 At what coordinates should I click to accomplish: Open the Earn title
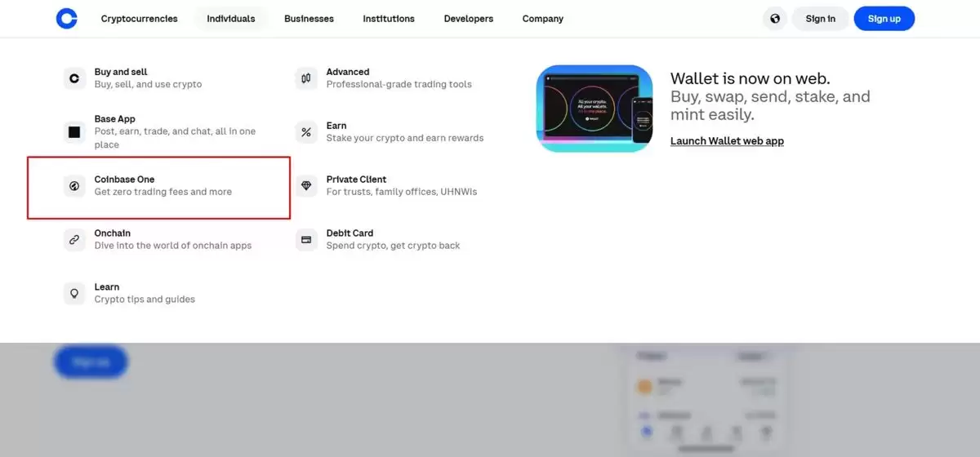tap(336, 126)
